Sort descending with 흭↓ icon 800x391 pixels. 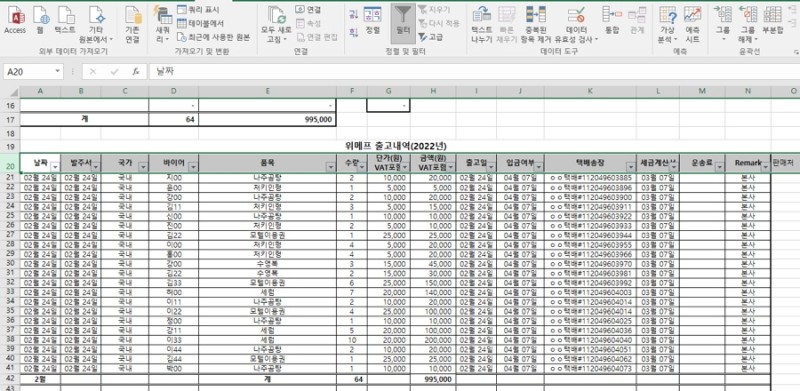353,33
